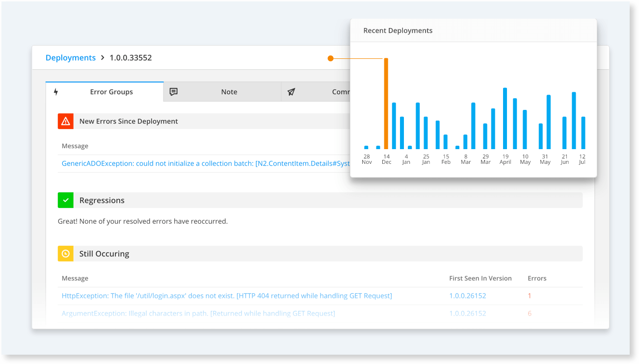Viewport: 639px width, 364px height.
Task: Click the 'None of your resolved errors' message
Action: click(x=143, y=221)
